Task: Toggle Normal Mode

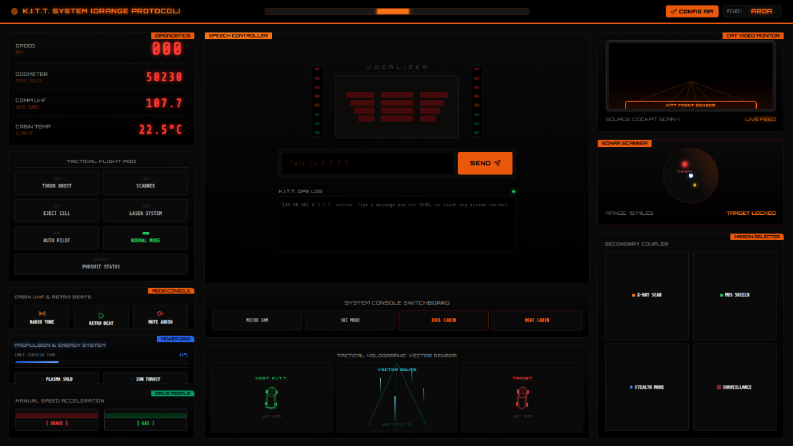Action: coord(145,238)
